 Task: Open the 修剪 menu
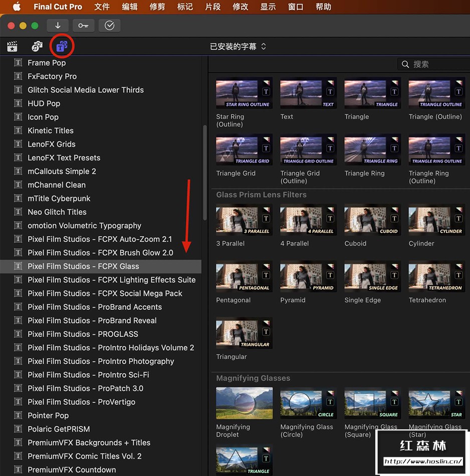[x=157, y=7]
